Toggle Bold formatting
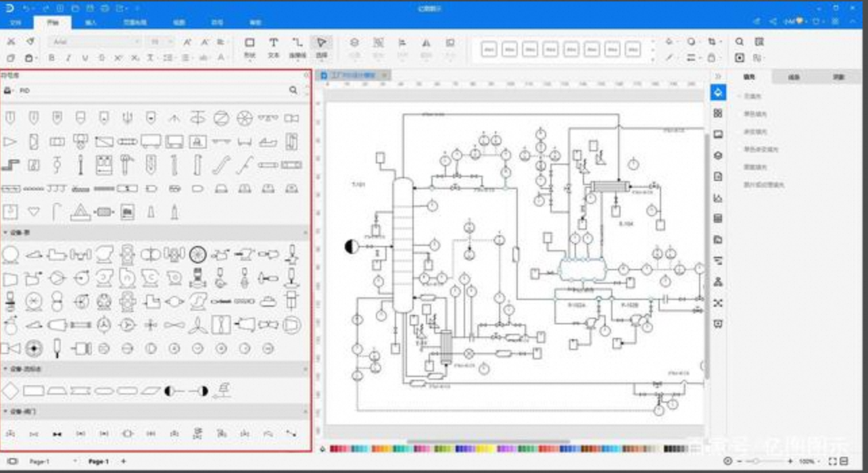Viewport: 868px width, 473px height. pyautogui.click(x=51, y=58)
